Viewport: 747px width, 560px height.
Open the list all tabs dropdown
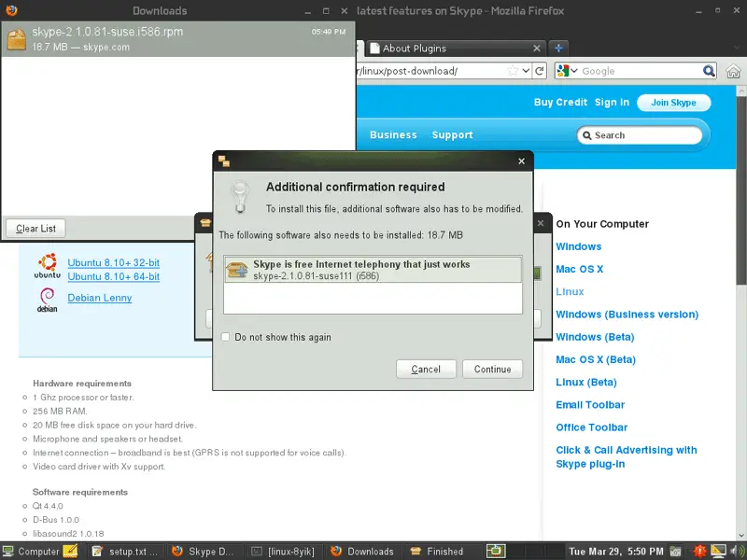[x=736, y=48]
